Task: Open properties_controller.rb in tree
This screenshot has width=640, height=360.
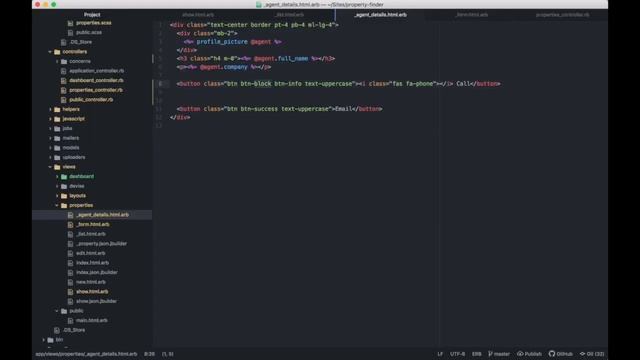Action: pos(96,90)
